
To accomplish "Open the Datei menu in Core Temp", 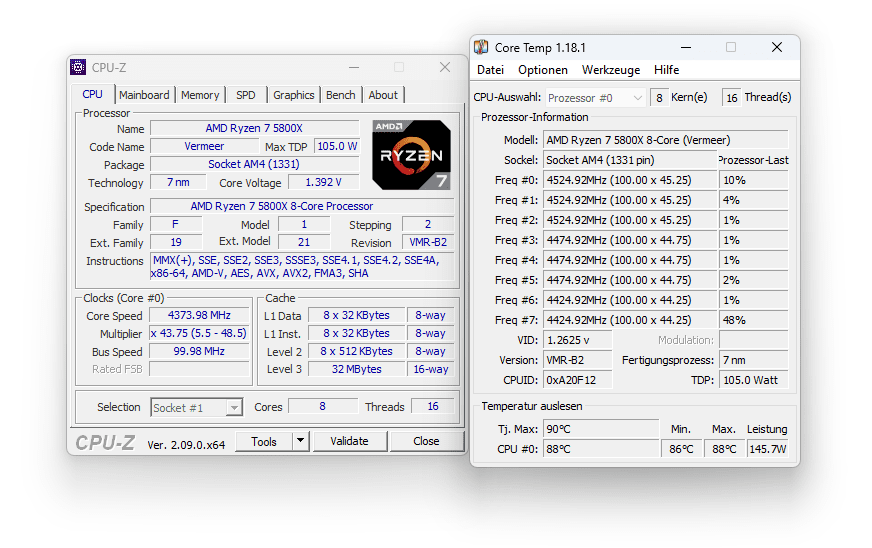I will [490, 70].
